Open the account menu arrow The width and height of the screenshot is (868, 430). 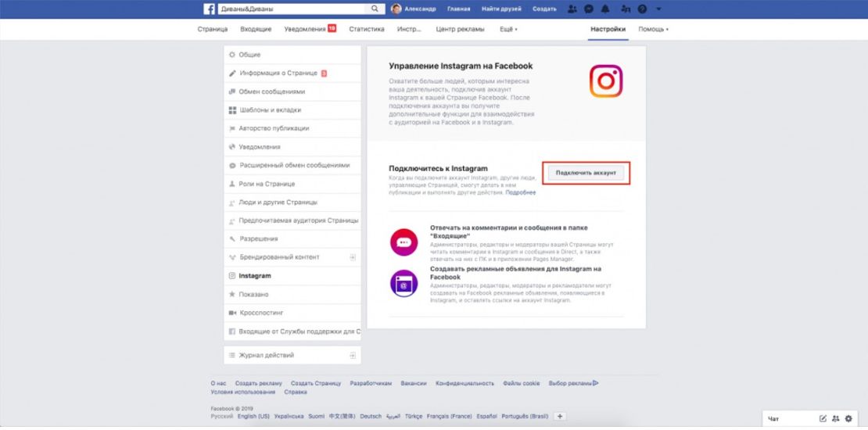[658, 9]
